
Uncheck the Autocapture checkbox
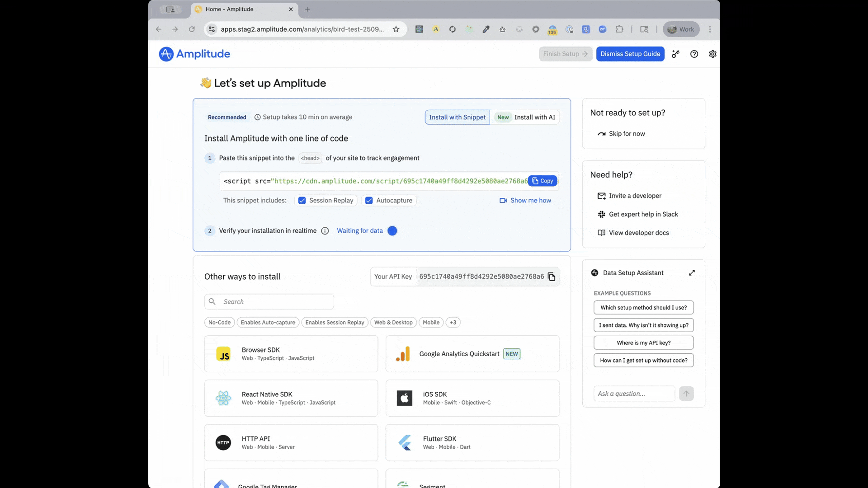coord(369,201)
